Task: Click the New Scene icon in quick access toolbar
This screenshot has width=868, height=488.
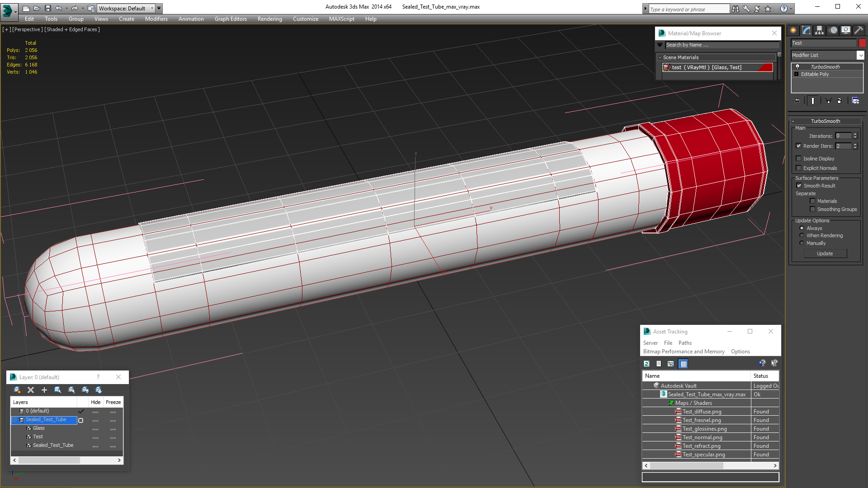Action: click(26, 8)
